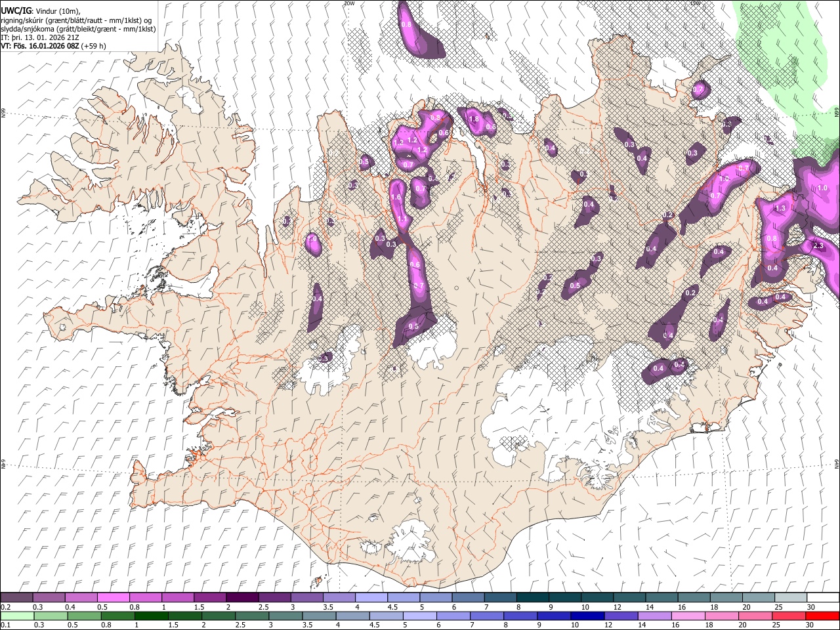Click the '1.6' snowfall value on the map

pos(396,198)
